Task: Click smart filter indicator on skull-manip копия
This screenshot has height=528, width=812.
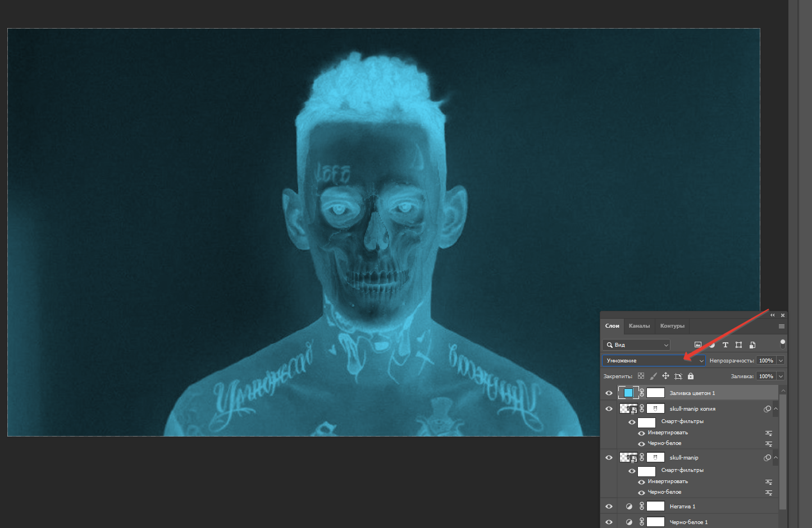Action: pyautogui.click(x=767, y=409)
